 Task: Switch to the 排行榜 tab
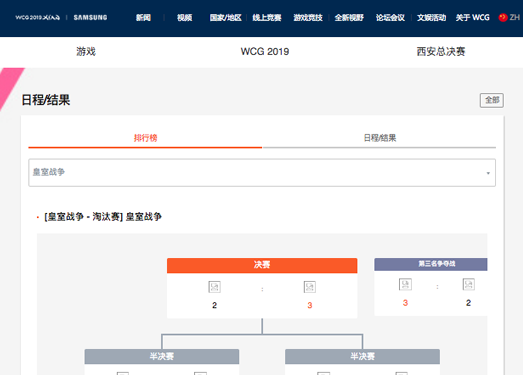[145, 138]
